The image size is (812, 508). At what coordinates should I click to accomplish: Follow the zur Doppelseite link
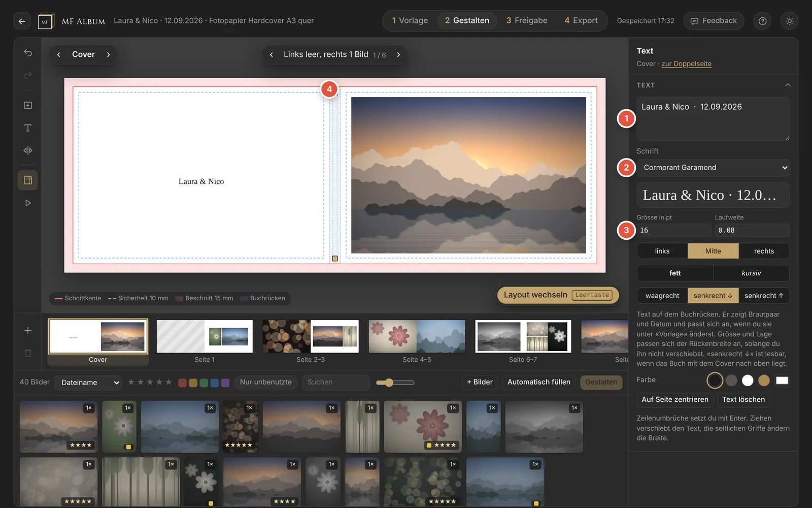click(686, 63)
